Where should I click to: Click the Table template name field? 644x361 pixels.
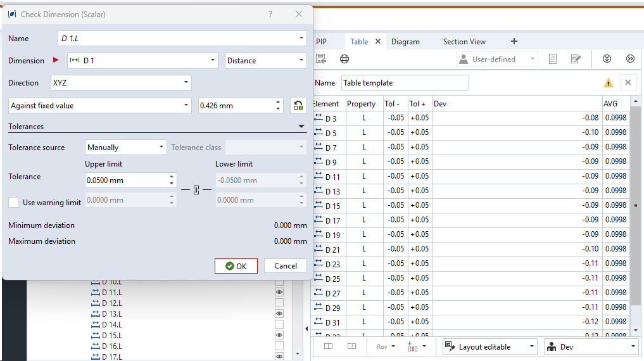point(405,83)
